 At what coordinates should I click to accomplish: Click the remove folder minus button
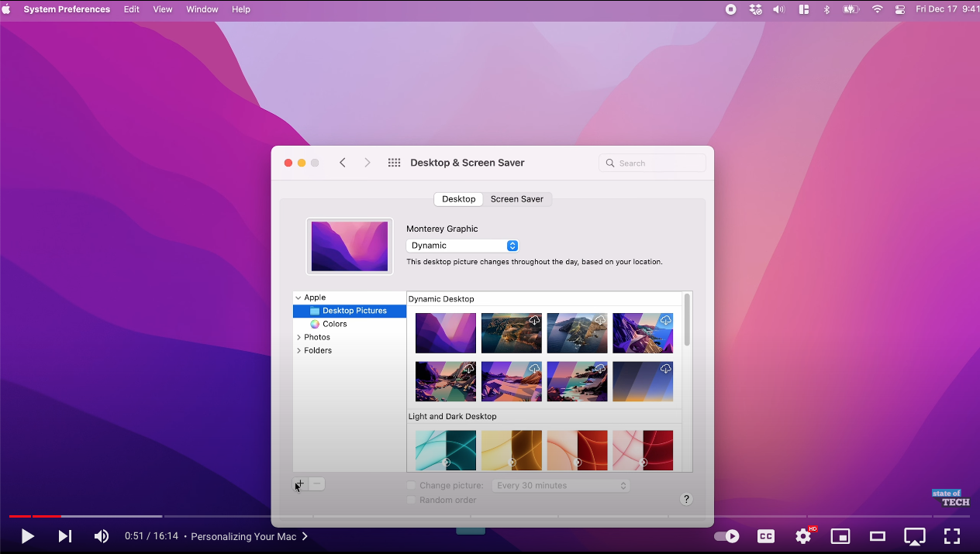click(x=317, y=484)
